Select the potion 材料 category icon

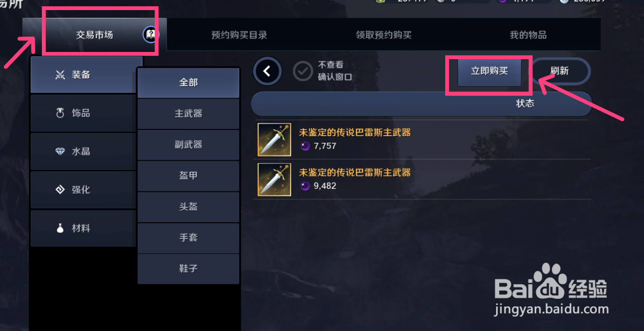pos(60,228)
